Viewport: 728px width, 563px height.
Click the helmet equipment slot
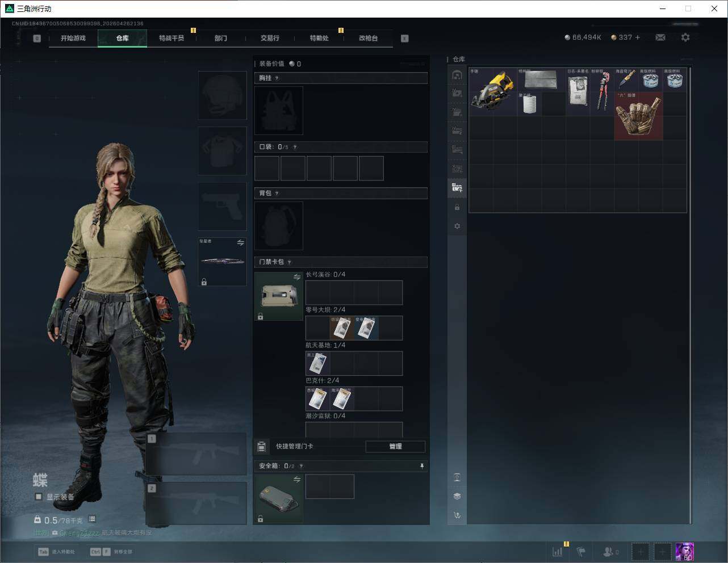[223, 95]
